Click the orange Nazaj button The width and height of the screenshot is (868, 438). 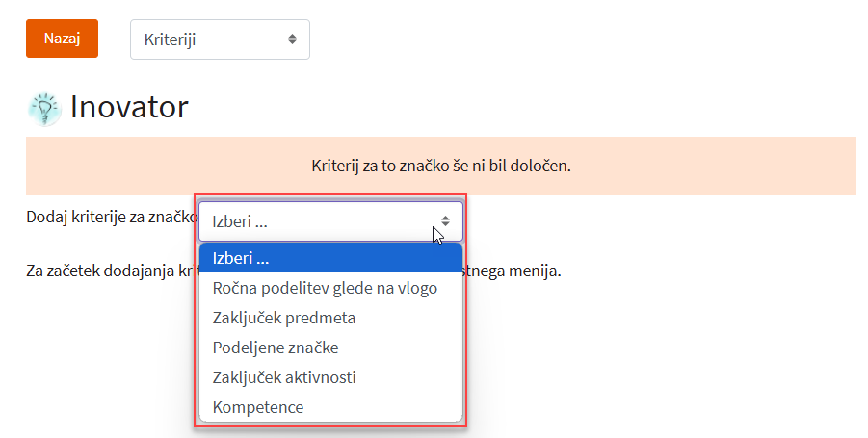coord(62,39)
